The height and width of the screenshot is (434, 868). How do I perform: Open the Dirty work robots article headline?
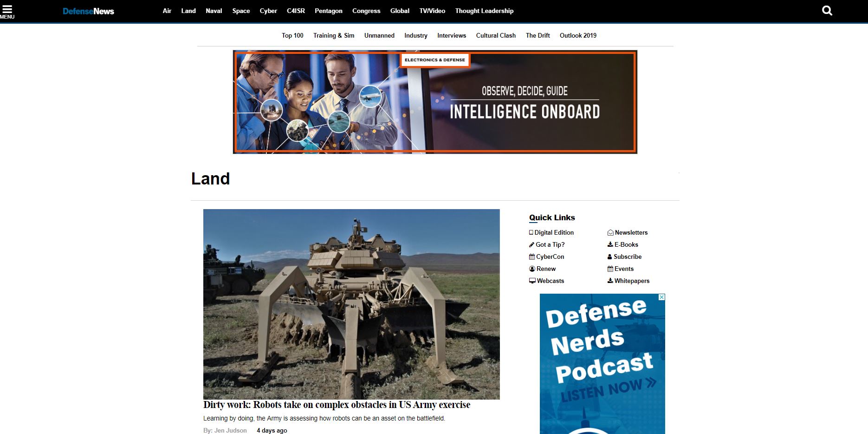coord(337,405)
